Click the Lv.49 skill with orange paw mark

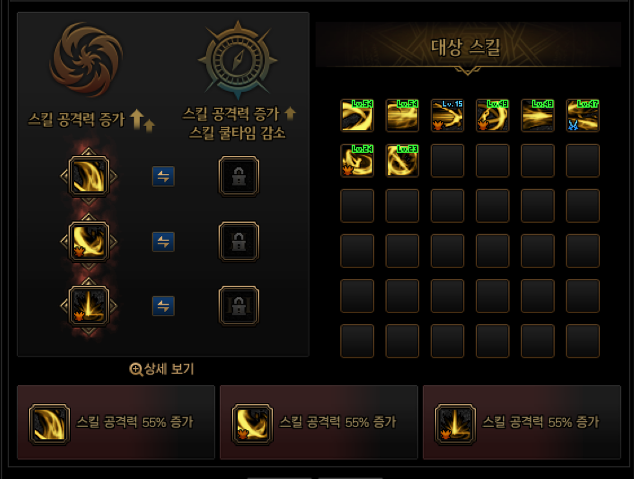point(492,116)
